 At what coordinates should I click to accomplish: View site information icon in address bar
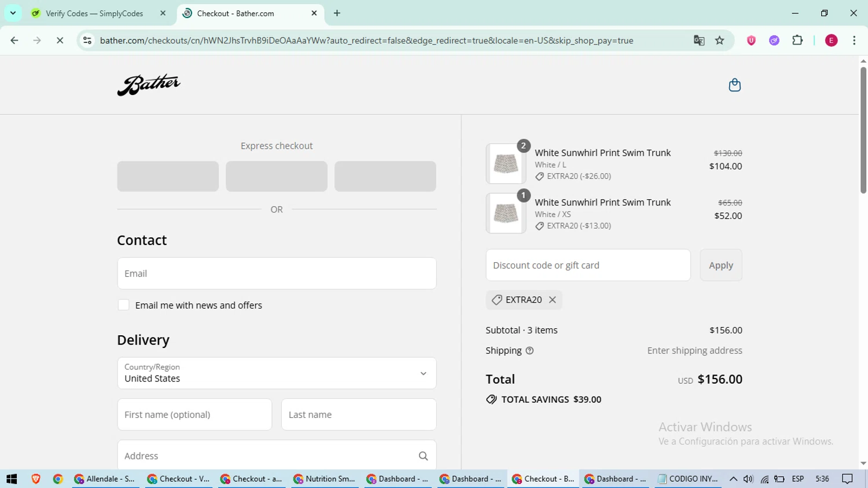click(87, 41)
